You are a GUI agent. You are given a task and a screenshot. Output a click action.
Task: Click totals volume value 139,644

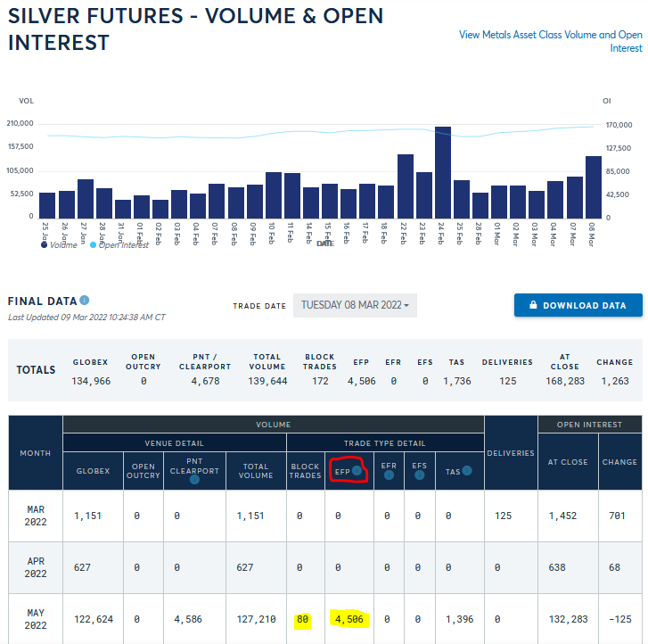(267, 381)
